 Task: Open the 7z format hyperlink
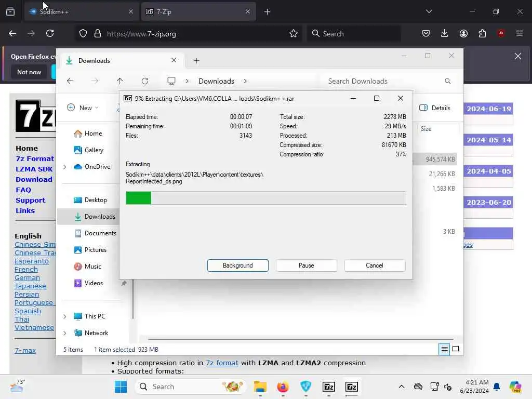point(222,363)
